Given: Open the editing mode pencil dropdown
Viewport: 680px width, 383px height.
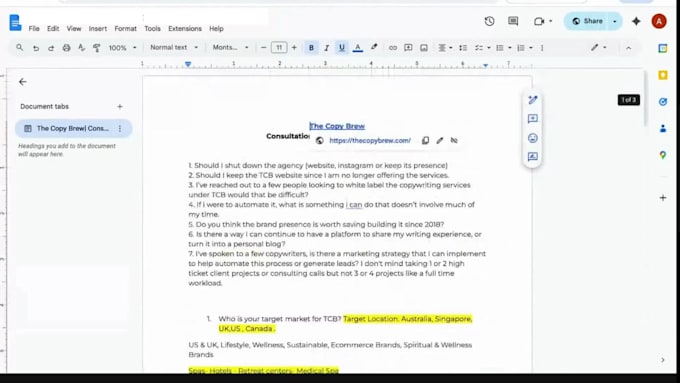Looking at the screenshot, I should [598, 47].
